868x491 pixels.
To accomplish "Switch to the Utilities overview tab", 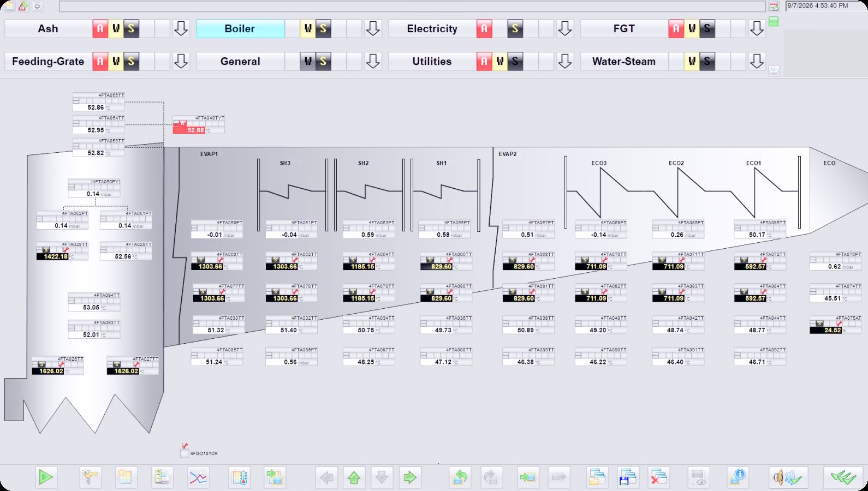I will pos(432,61).
